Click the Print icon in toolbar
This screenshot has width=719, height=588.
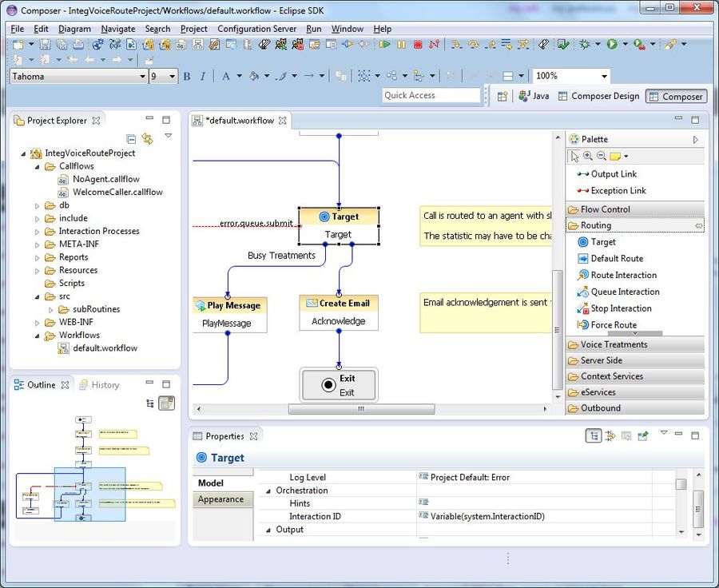pyautogui.click(x=78, y=44)
